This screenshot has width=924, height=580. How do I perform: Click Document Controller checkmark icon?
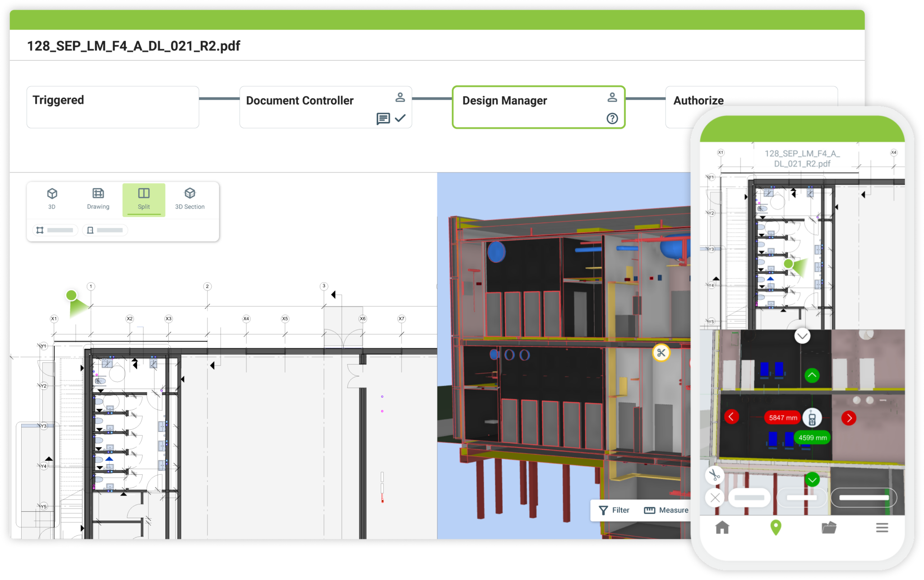(400, 118)
